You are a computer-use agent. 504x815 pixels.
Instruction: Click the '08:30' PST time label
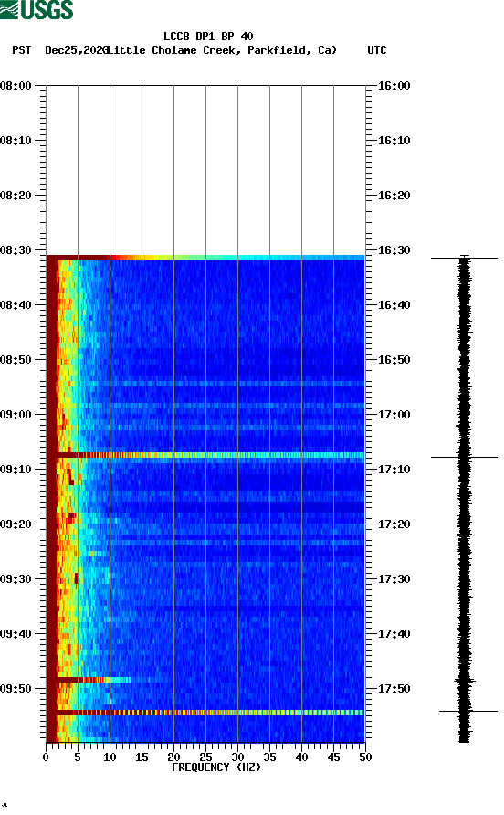point(16,250)
